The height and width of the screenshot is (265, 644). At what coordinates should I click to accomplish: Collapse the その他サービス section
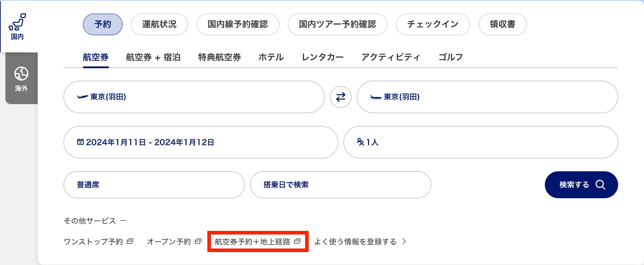coord(123,220)
